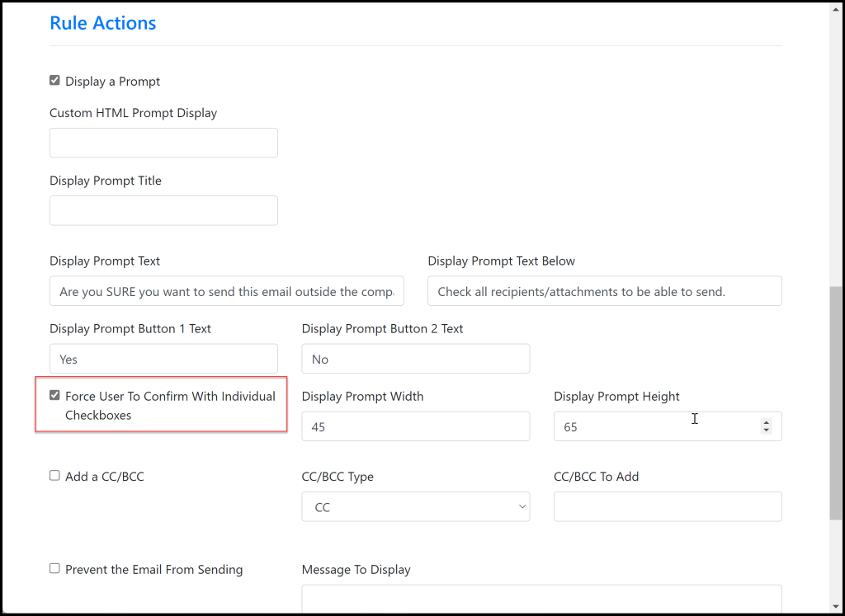This screenshot has width=845, height=616.
Task: Click inside the CC/BCC To Add field
Action: 667,506
